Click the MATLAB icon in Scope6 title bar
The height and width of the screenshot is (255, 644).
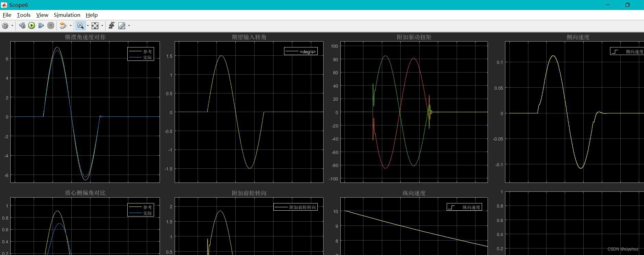coord(4,5)
